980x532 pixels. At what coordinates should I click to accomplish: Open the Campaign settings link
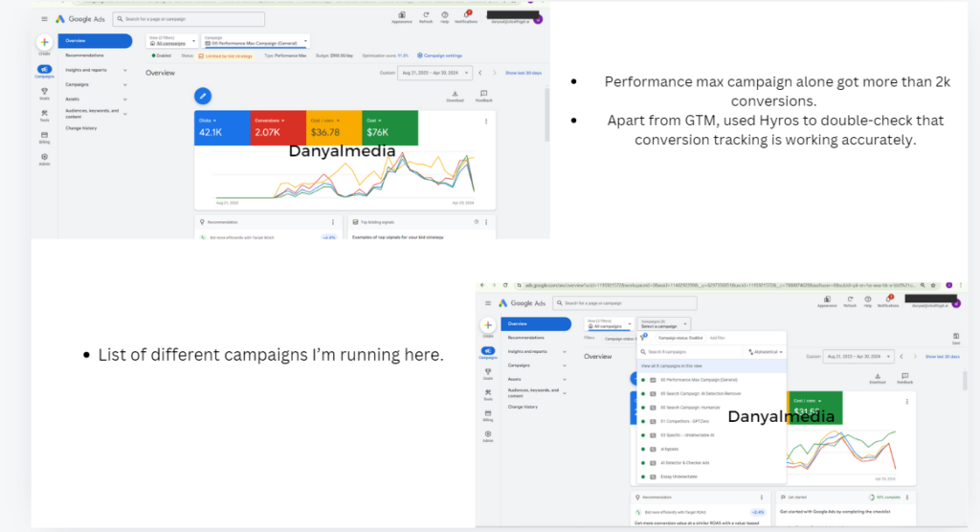click(443, 55)
